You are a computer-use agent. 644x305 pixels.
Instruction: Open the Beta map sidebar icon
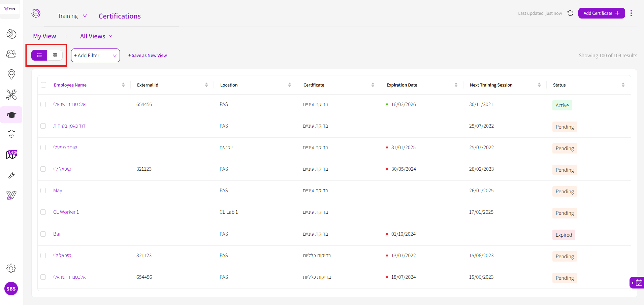pyautogui.click(x=11, y=155)
